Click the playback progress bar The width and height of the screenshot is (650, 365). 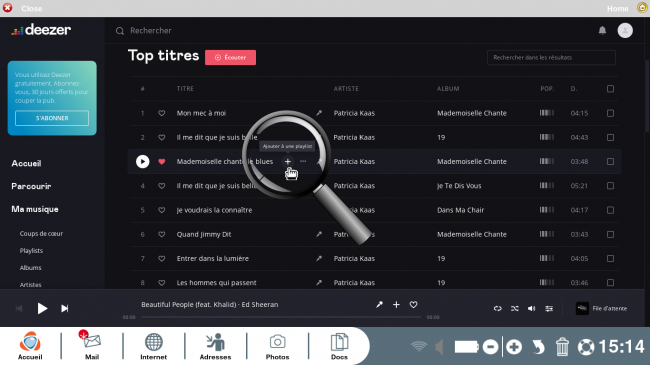(281, 317)
